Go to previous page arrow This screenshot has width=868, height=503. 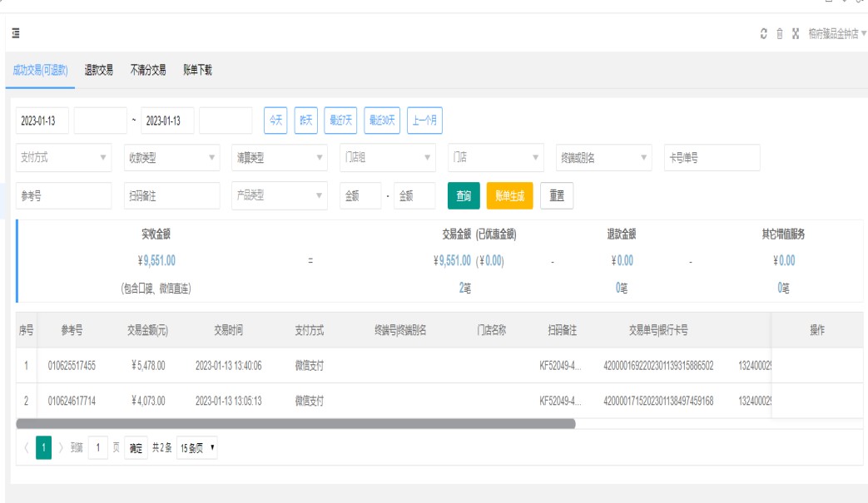click(x=26, y=448)
